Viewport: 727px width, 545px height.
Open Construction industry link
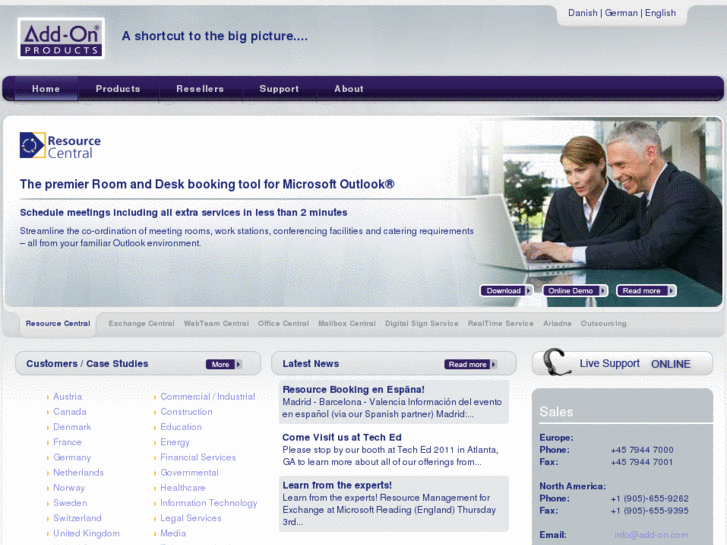(x=186, y=412)
